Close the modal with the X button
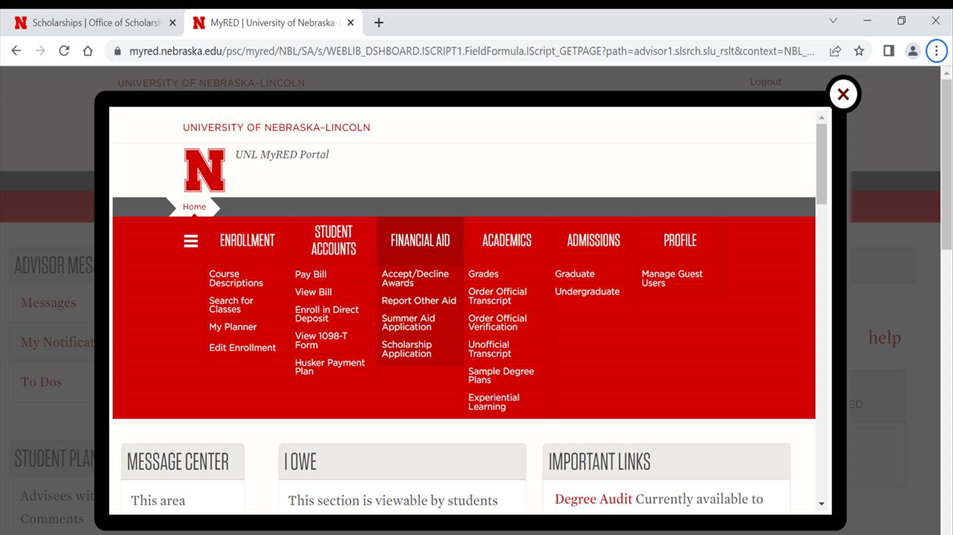Viewport: 953px width, 535px height. 843,94
